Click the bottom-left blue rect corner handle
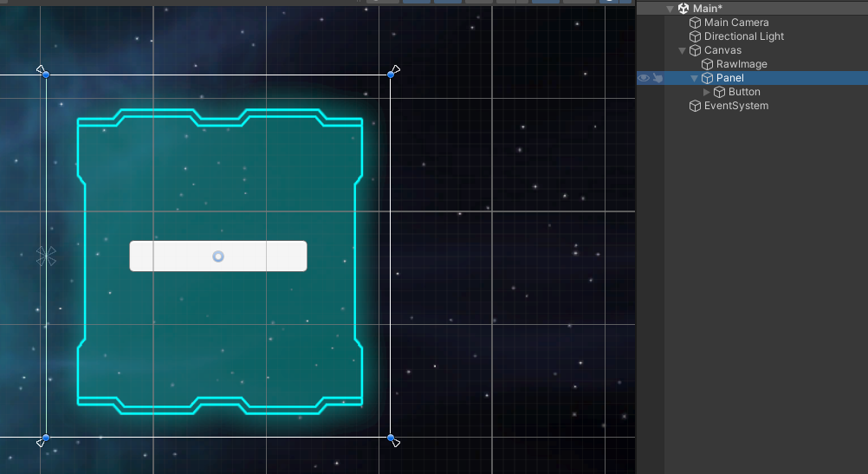 point(46,438)
